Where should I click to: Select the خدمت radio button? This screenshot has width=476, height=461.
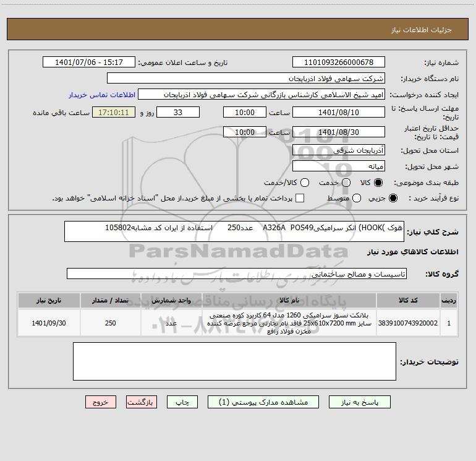(346, 183)
